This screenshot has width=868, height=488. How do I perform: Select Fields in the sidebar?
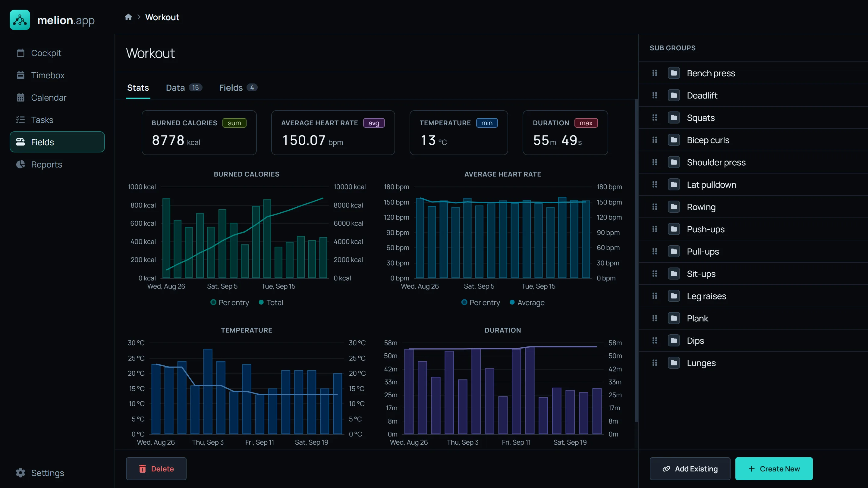coord(57,142)
